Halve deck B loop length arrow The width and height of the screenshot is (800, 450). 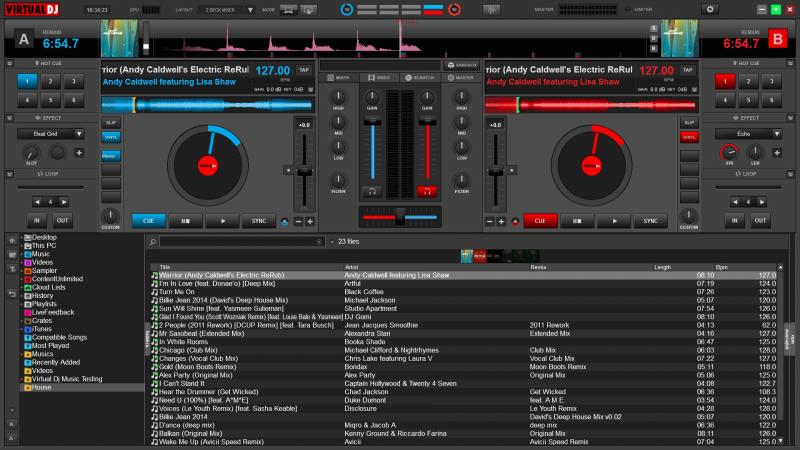[735, 202]
